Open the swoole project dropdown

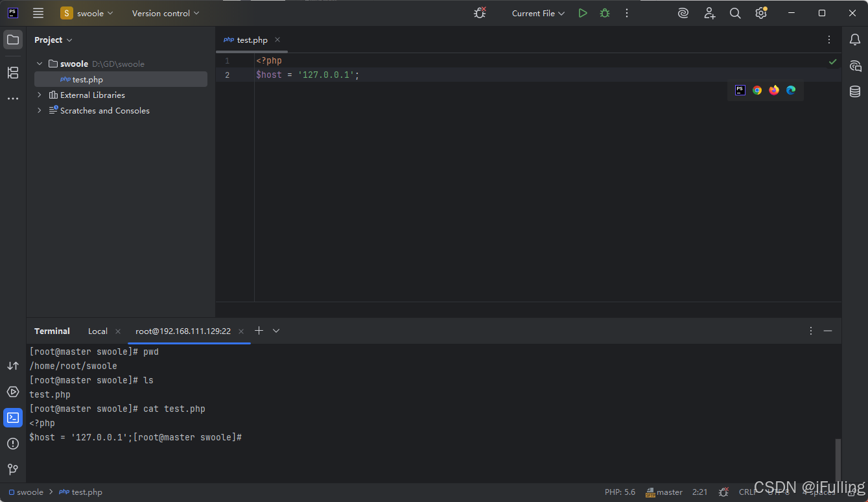pyautogui.click(x=87, y=13)
